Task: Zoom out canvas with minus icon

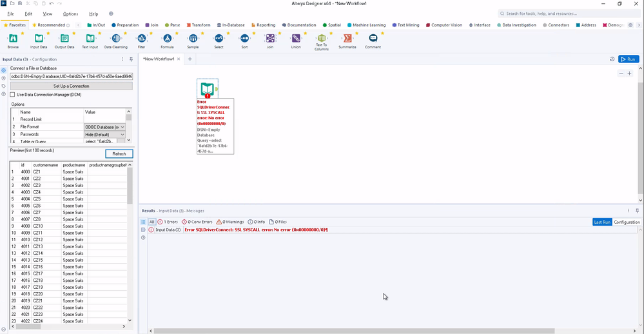Action: (621, 73)
